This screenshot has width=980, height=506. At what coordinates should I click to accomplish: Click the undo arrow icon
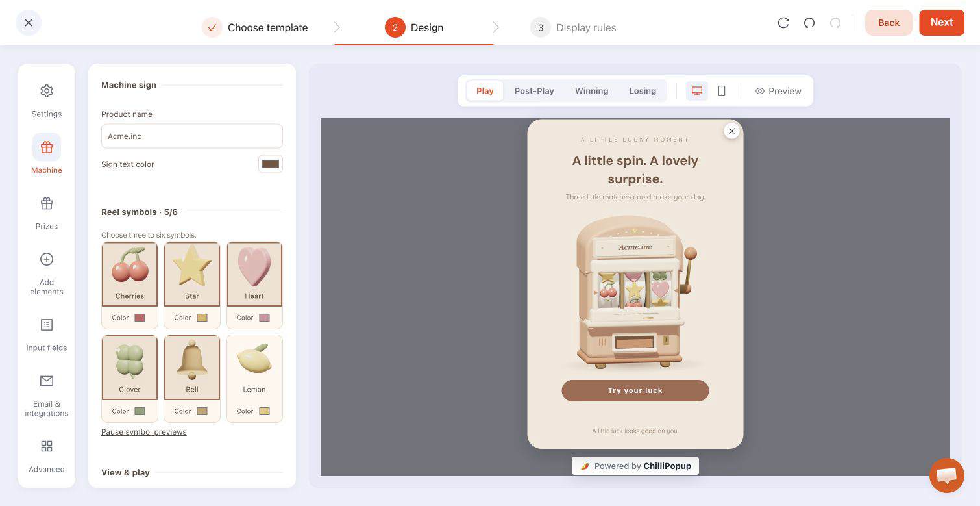809,23
